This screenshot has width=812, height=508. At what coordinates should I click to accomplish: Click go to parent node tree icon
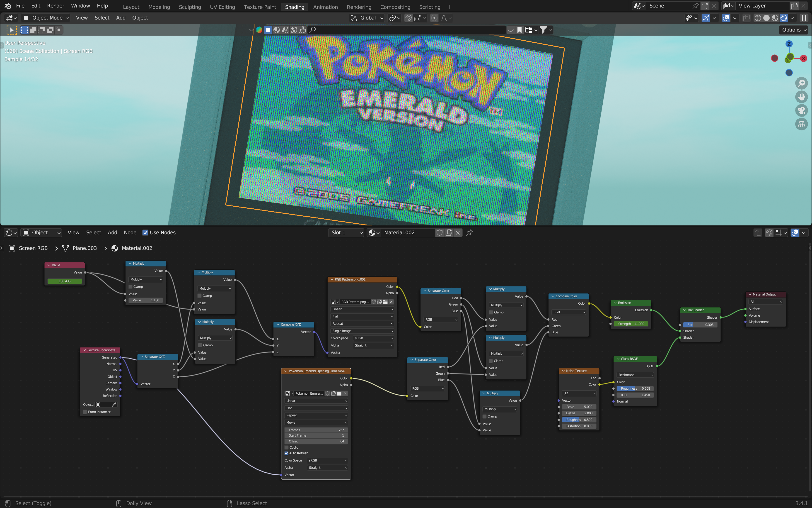[758, 232]
